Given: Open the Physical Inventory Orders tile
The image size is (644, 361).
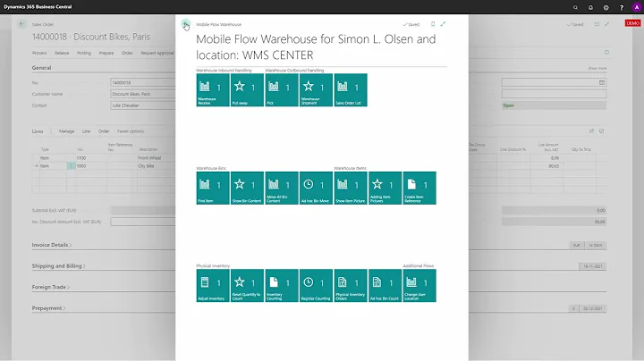Looking at the screenshot, I should (351, 286).
